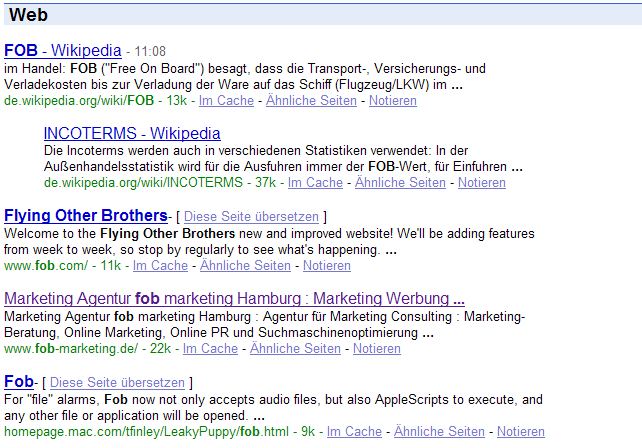Click Notieren for www.fob.com result
Viewport: 642px width, 448px height.
327,265
